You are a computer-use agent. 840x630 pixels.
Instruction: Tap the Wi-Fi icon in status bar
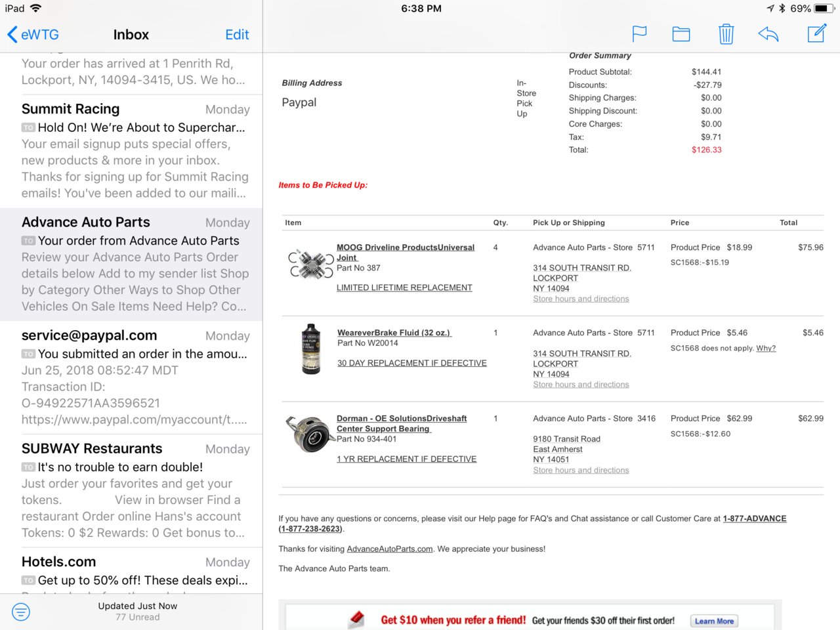[x=35, y=9]
